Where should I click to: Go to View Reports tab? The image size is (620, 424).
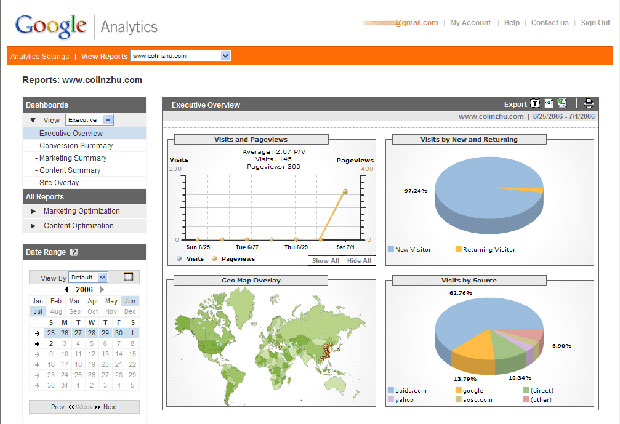point(104,56)
